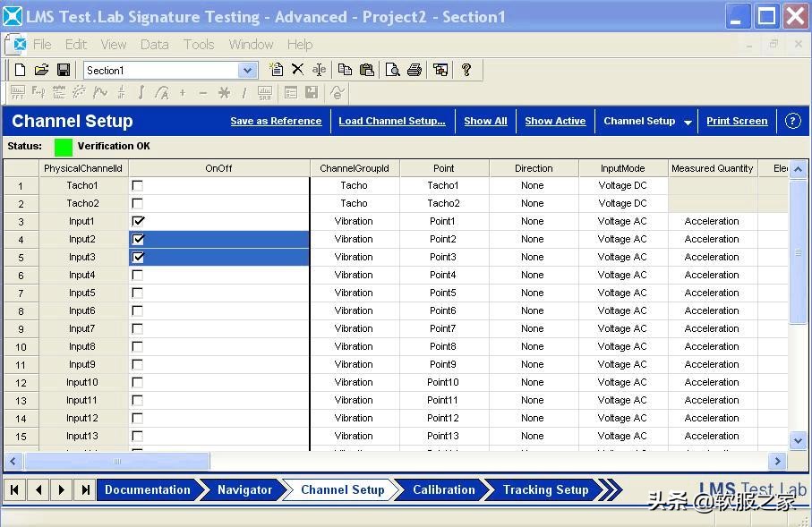Screen dimensions: 812x527
Task: Click the Voltage DC cell in Tacho1 row
Action: [622, 185]
